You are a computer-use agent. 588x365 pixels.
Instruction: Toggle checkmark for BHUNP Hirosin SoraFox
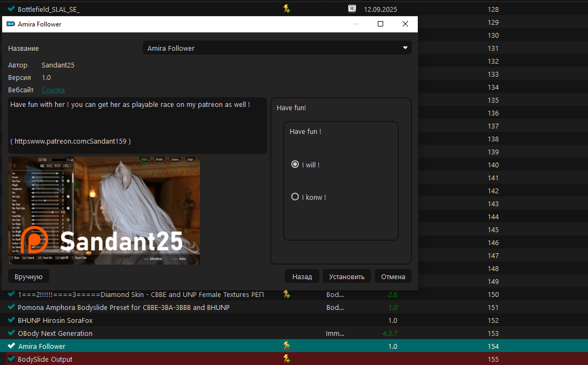click(11, 320)
